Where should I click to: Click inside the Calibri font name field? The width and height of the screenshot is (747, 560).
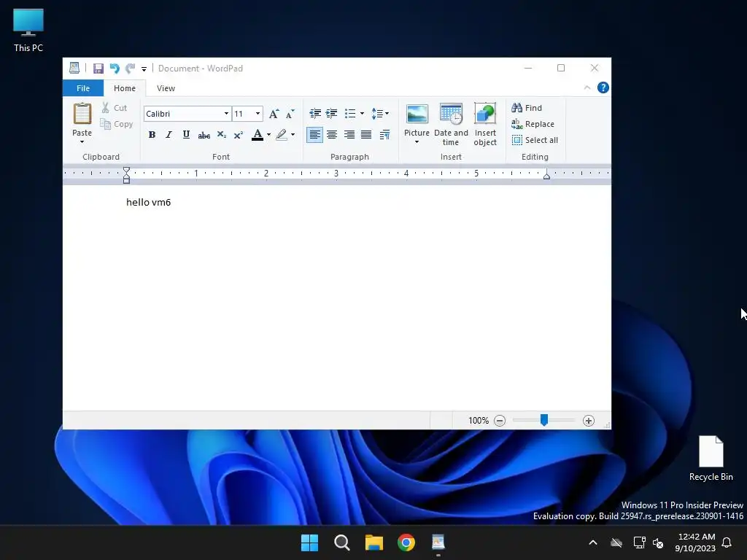pos(182,114)
